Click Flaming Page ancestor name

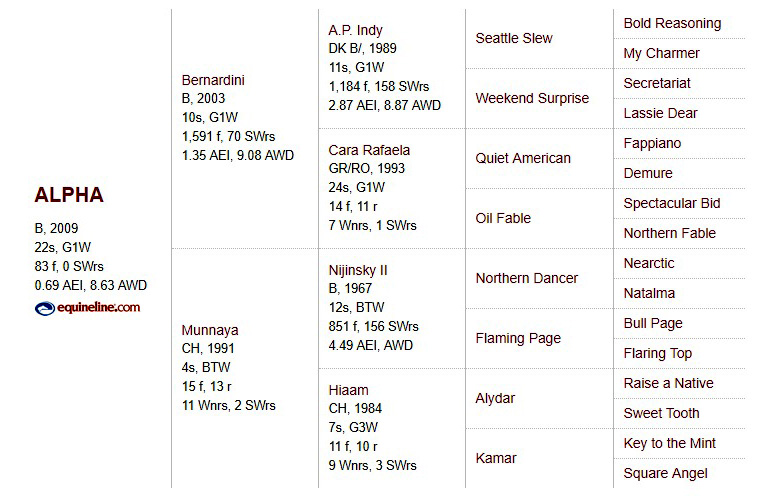tap(518, 338)
